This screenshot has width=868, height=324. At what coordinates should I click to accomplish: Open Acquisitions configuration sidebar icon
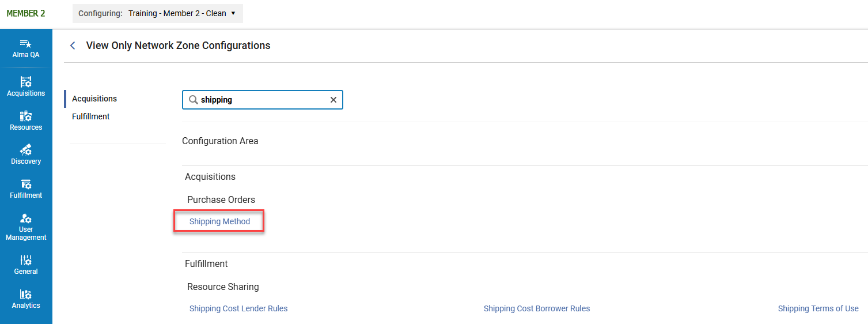point(26,86)
